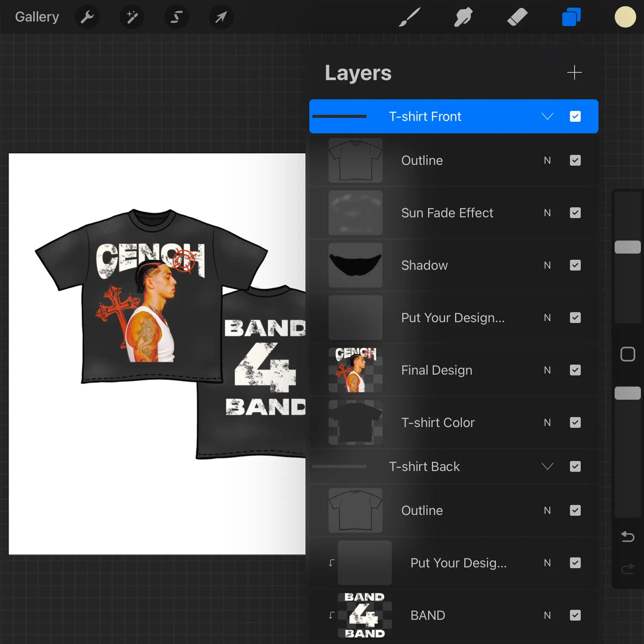This screenshot has height=644, width=644.
Task: Return to the Gallery
Action: [x=37, y=17]
